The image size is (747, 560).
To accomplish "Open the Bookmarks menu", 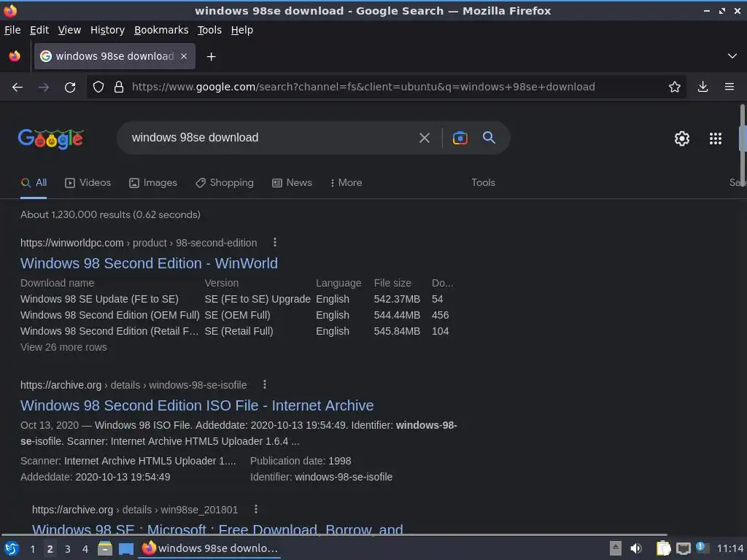I will (161, 30).
